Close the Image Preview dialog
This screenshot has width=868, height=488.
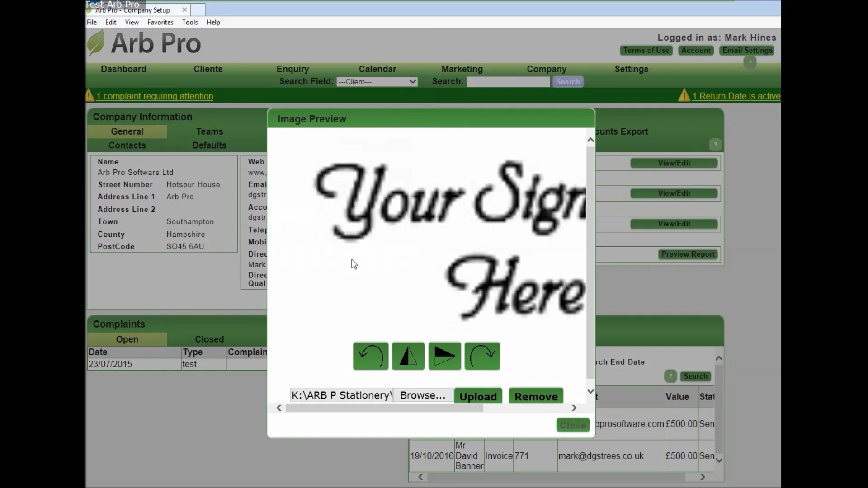[572, 425]
